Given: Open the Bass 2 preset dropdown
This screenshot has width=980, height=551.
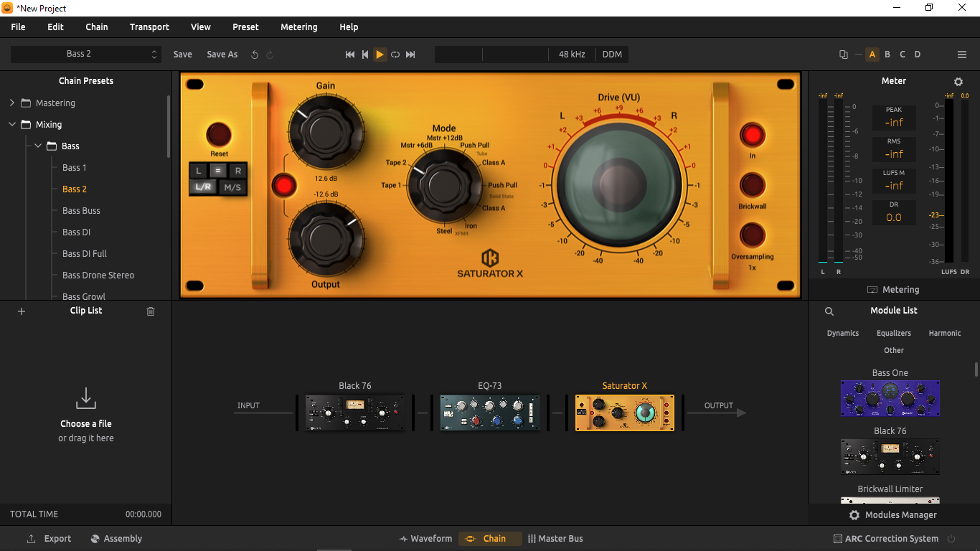Looking at the screenshot, I should [85, 55].
